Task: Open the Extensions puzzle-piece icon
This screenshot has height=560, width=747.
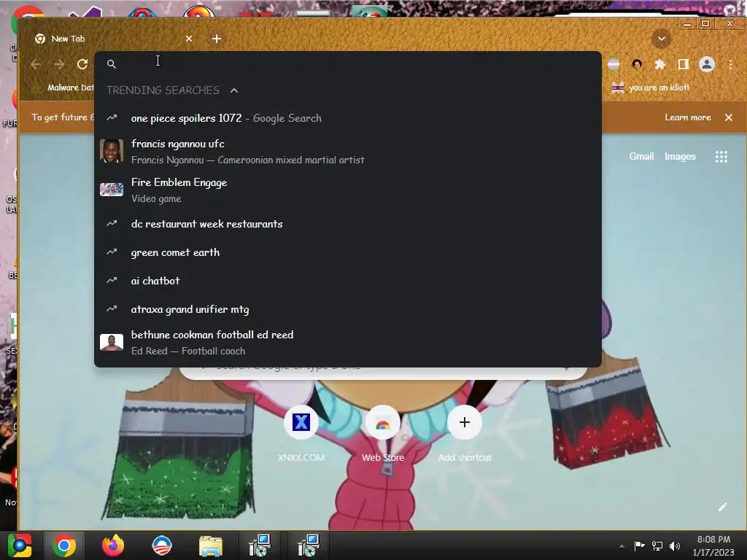Action: (659, 64)
